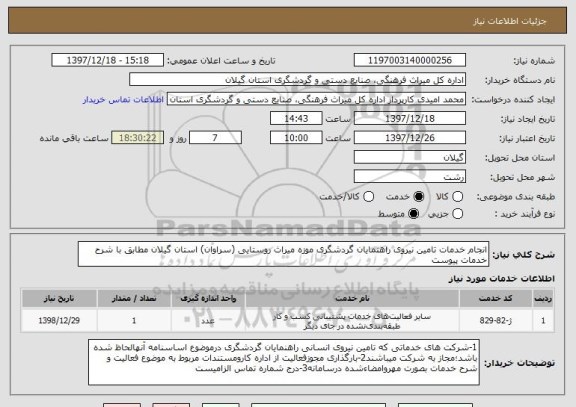Choose the متوسط purchase type radio
The width and height of the screenshot is (576, 407).
point(413,213)
